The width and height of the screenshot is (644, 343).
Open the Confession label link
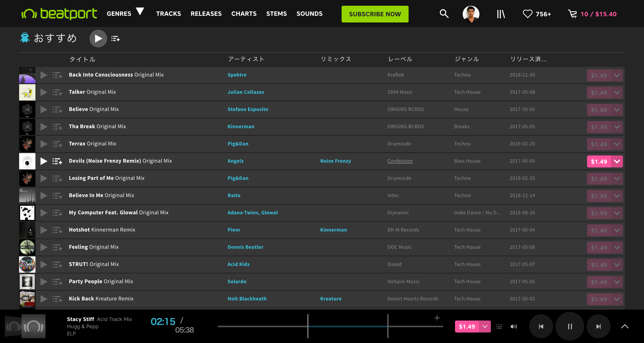click(400, 161)
